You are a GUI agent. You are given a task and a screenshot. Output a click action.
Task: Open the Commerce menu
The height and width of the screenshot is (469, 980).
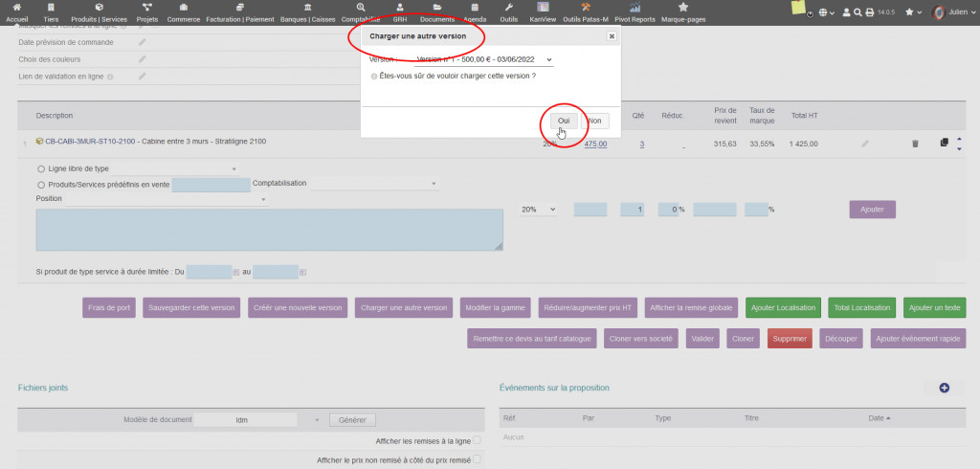184,12
